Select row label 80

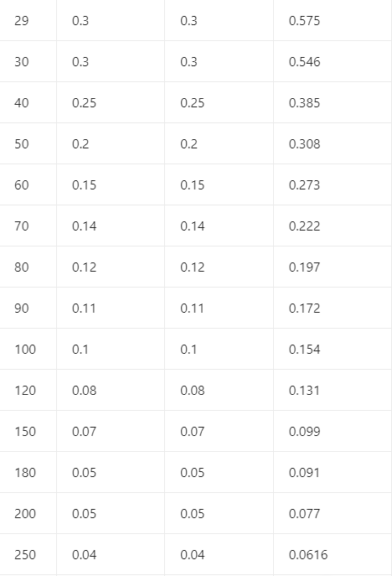28,267
